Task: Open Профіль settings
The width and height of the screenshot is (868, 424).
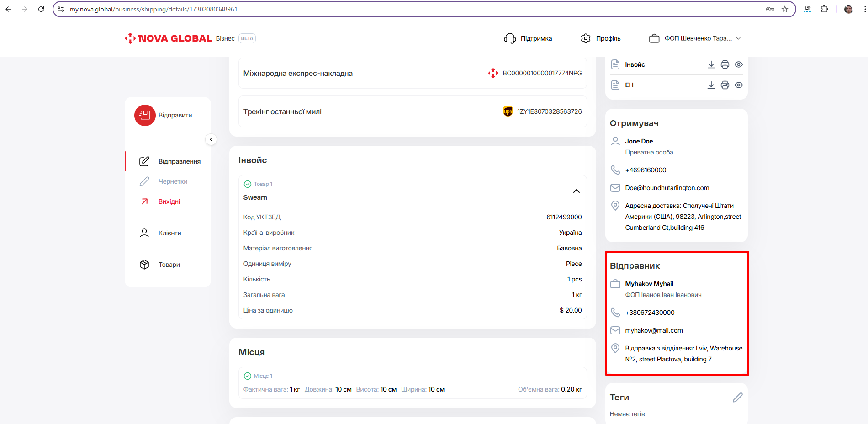Action: [601, 38]
